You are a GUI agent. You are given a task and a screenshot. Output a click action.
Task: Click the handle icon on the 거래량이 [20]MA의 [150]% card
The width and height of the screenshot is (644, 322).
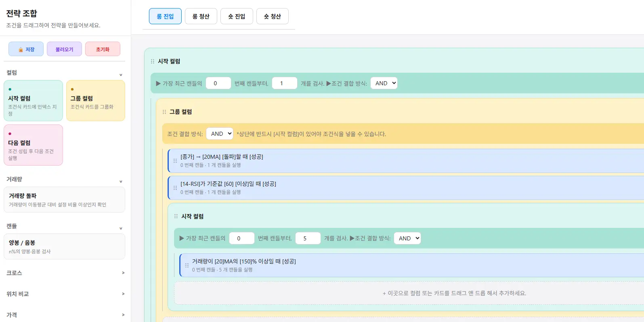(x=187, y=265)
